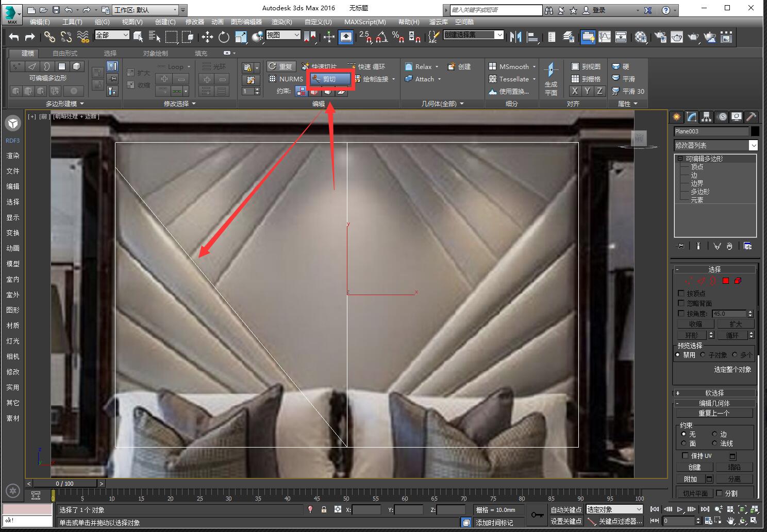Click the Mirror tool icon
This screenshot has width=767, height=532.
pyautogui.click(x=515, y=37)
